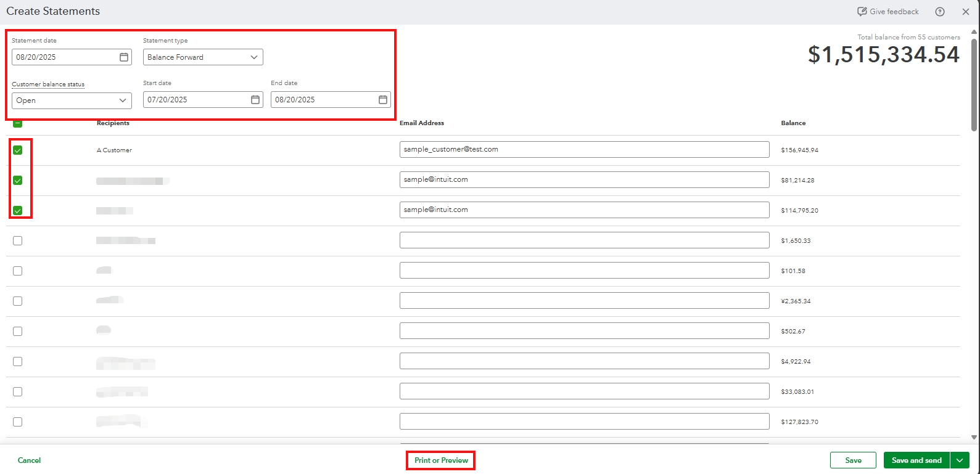Open the Customer balance status dropdown
This screenshot has height=474, width=980.
[72, 100]
